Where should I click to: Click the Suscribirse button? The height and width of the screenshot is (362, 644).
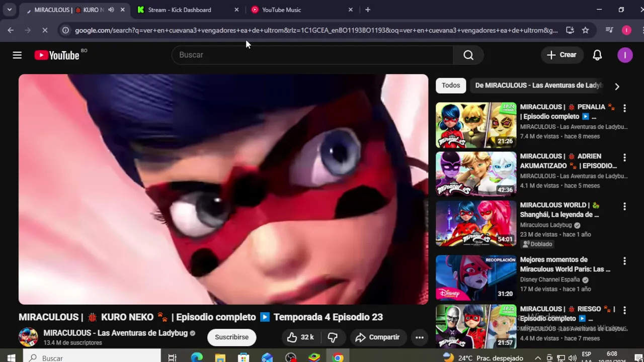click(x=231, y=337)
